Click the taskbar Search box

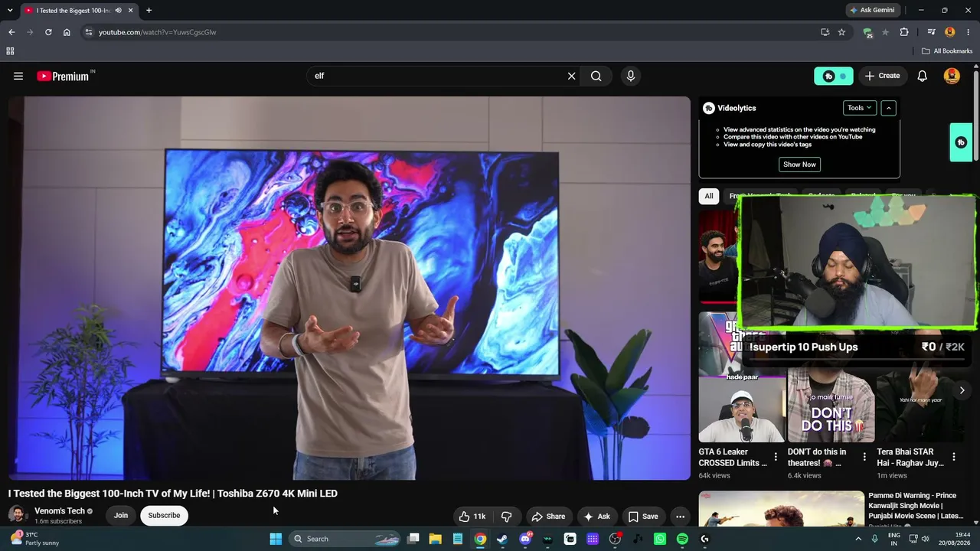click(x=346, y=539)
